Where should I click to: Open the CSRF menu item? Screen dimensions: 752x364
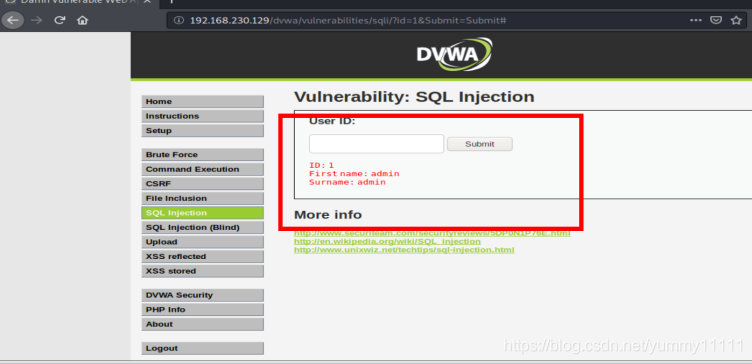click(202, 184)
